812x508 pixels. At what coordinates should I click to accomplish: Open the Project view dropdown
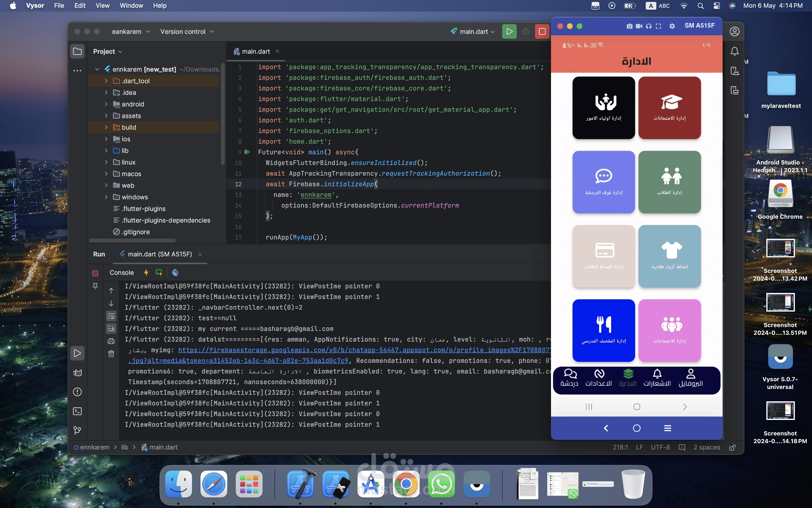click(108, 51)
